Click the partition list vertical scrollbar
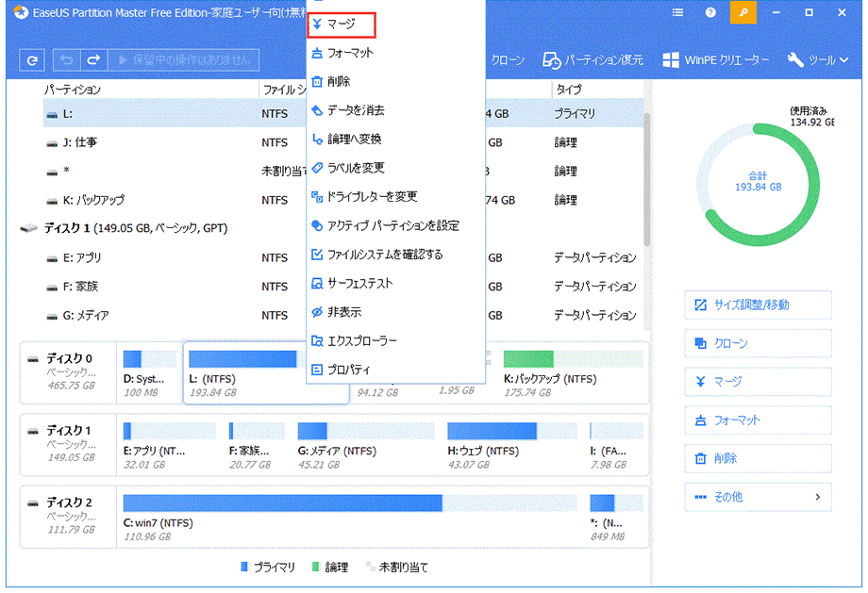The width and height of the screenshot is (868, 593). pos(646,179)
